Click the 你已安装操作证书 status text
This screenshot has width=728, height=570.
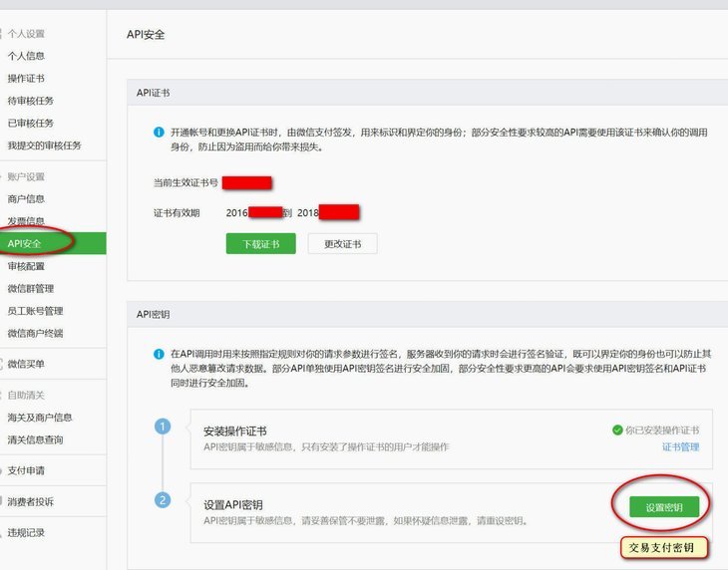pyautogui.click(x=662, y=430)
